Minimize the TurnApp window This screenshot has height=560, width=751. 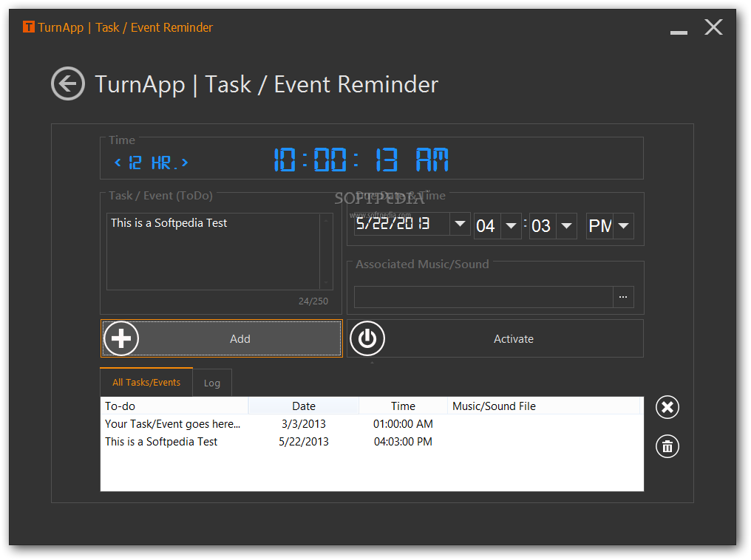coord(679,32)
